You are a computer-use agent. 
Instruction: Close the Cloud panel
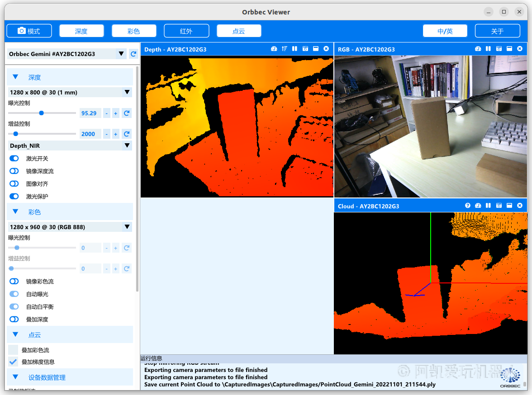coord(520,206)
